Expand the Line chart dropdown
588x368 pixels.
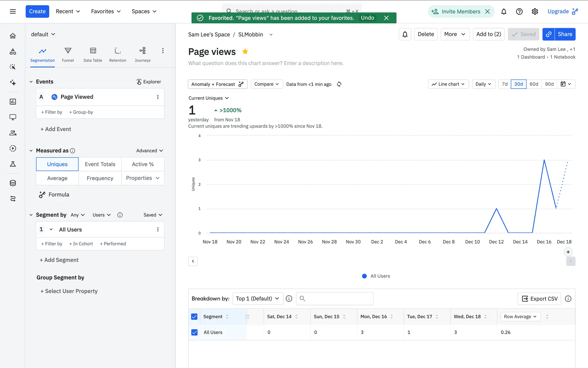pos(448,84)
